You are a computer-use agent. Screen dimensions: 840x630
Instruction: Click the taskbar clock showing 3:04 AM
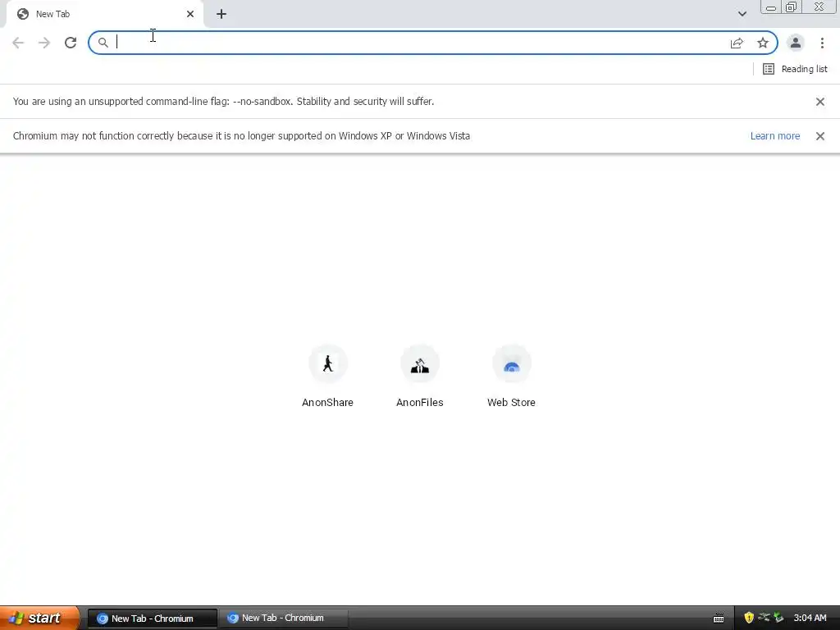[x=810, y=619]
